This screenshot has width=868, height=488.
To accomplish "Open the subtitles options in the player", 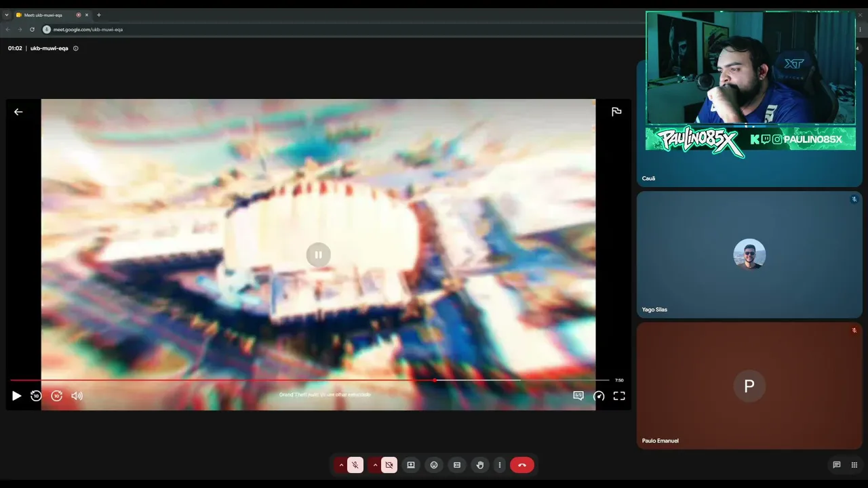I will tap(578, 396).
